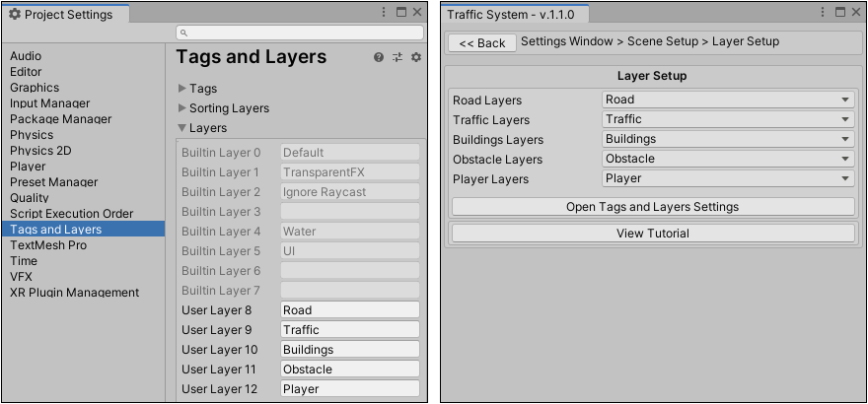Click the Back button
This screenshot has height=404, width=868.
(x=481, y=43)
